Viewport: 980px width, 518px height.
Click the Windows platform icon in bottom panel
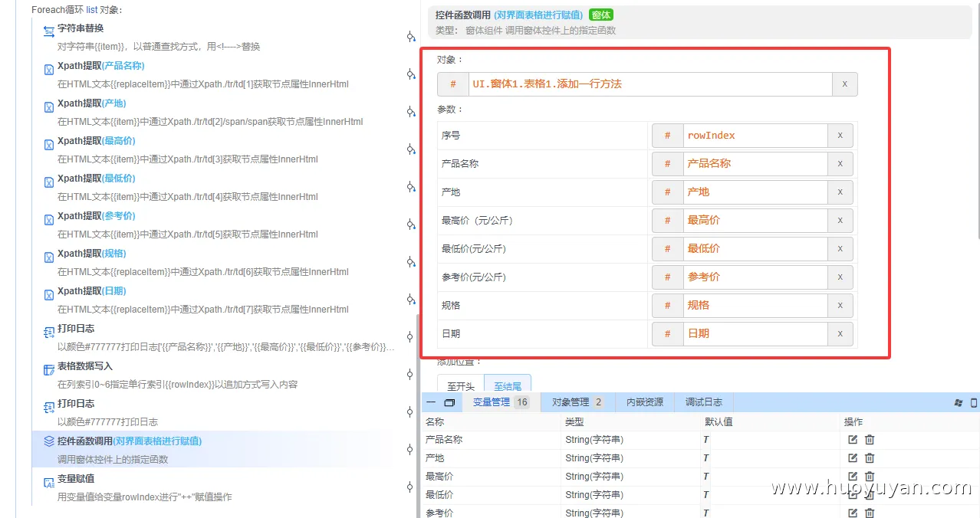pos(958,402)
